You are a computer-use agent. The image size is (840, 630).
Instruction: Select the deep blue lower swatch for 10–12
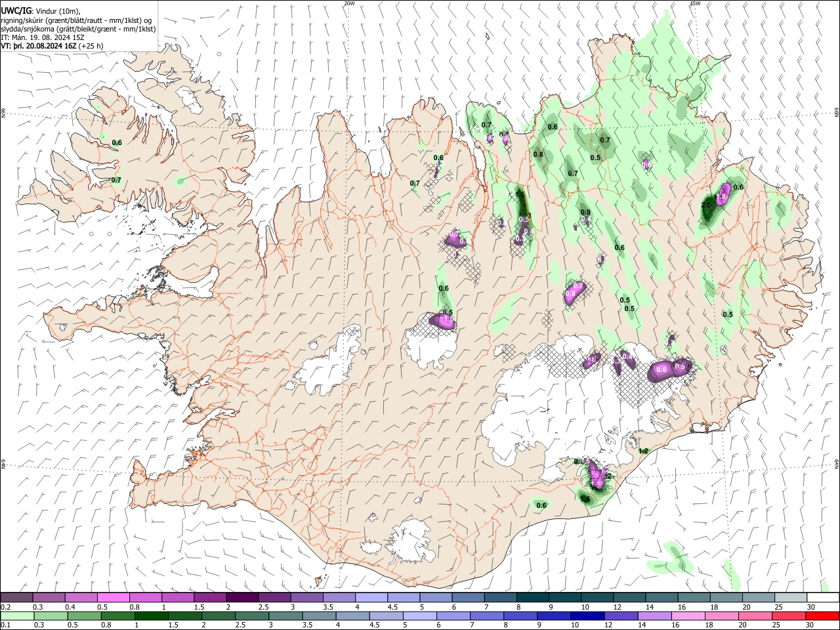[587, 616]
